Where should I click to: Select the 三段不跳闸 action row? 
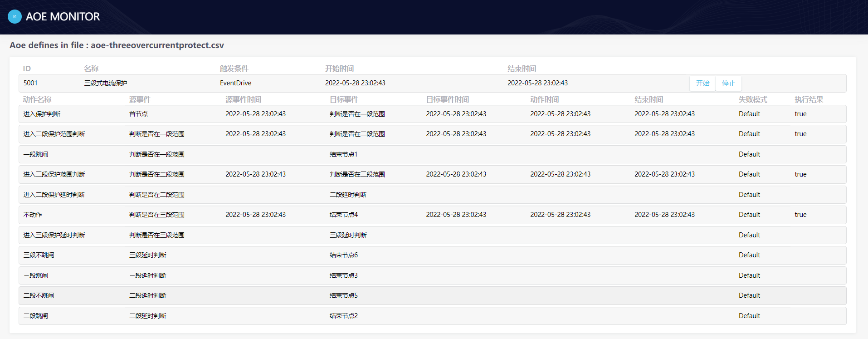(432, 255)
